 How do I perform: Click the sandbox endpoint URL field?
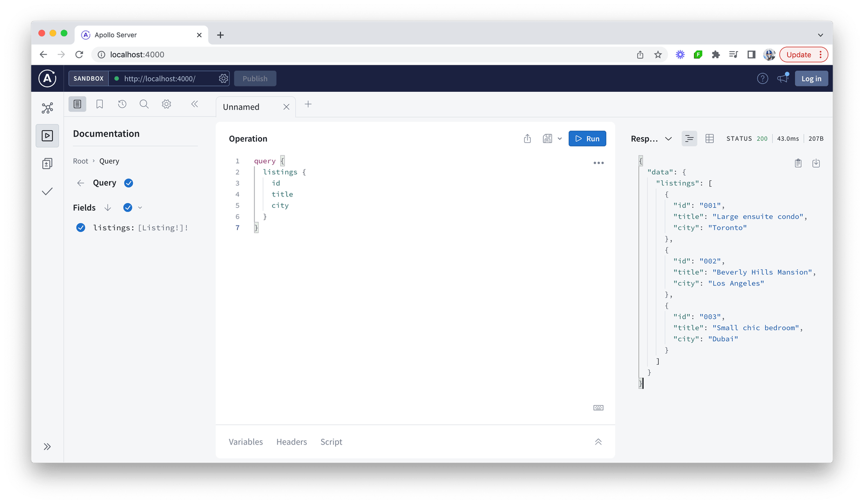(162, 79)
